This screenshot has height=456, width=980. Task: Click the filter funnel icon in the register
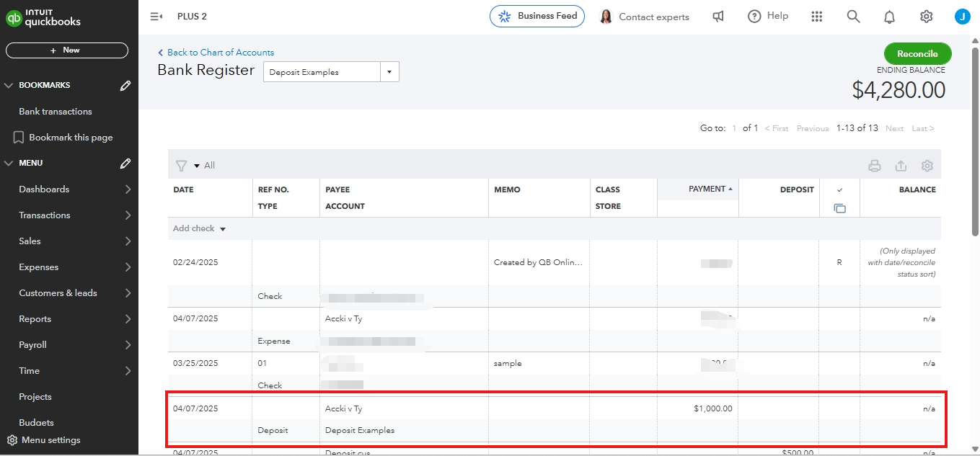(x=182, y=166)
